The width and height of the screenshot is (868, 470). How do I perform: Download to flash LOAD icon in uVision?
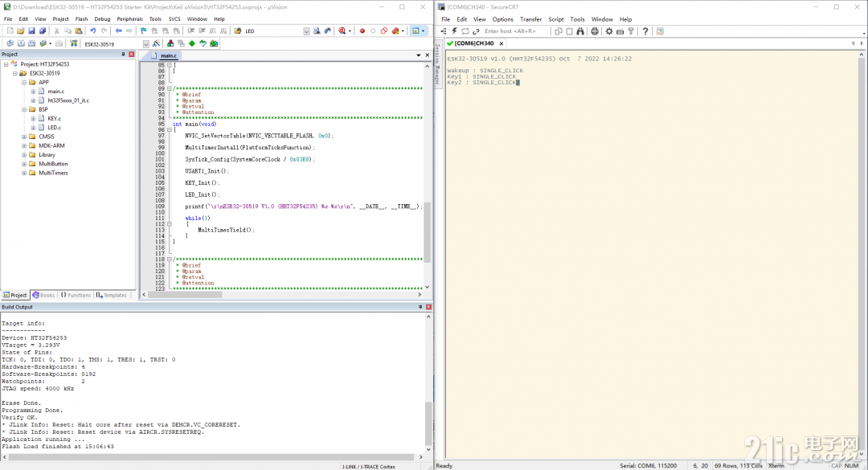pos(74,43)
